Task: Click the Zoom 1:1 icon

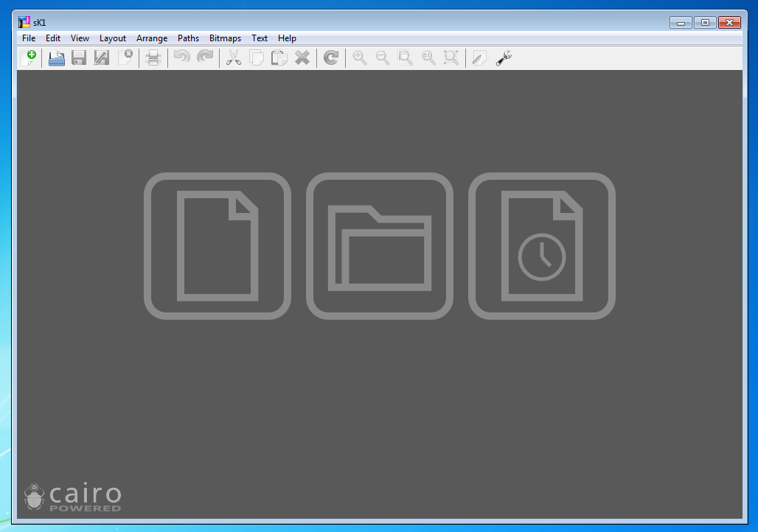Action: click(428, 58)
